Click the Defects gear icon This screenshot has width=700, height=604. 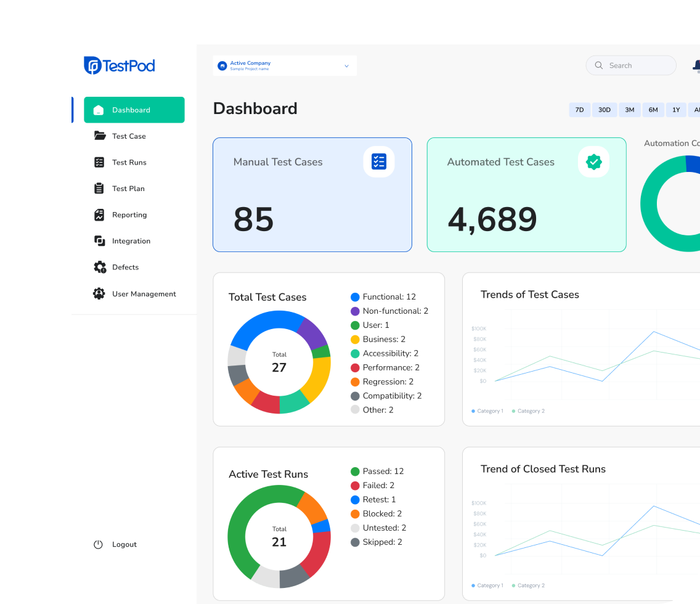tap(99, 267)
